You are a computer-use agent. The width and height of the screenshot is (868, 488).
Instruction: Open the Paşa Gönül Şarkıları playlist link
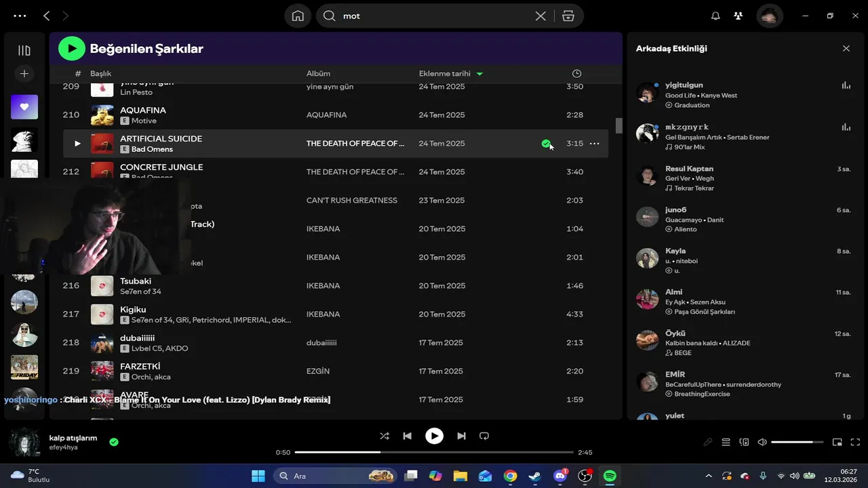705,312
